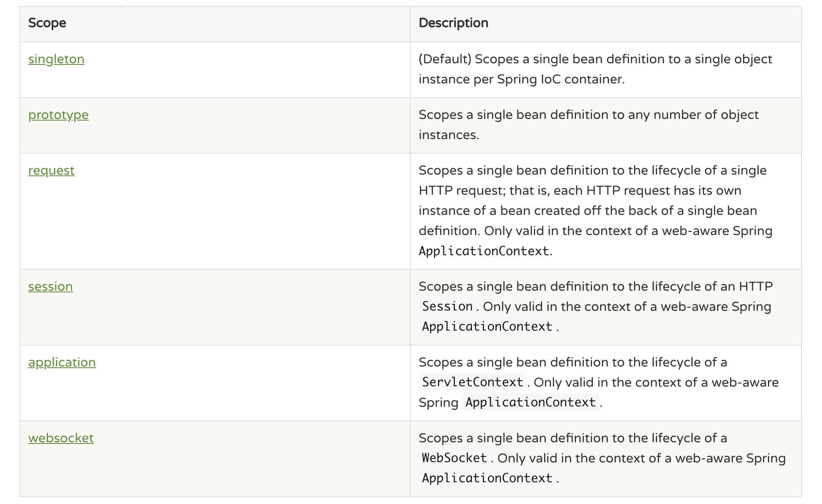Image resolution: width=822 pixels, height=504 pixels.
Task: Follow the request scope link
Action: 51,171
